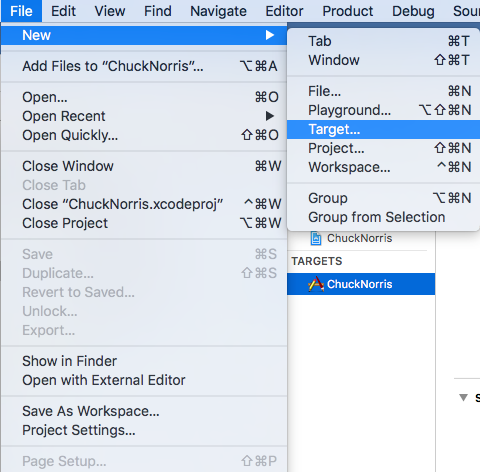Click the TARGETS section header
480x472 pixels.
[317, 261]
